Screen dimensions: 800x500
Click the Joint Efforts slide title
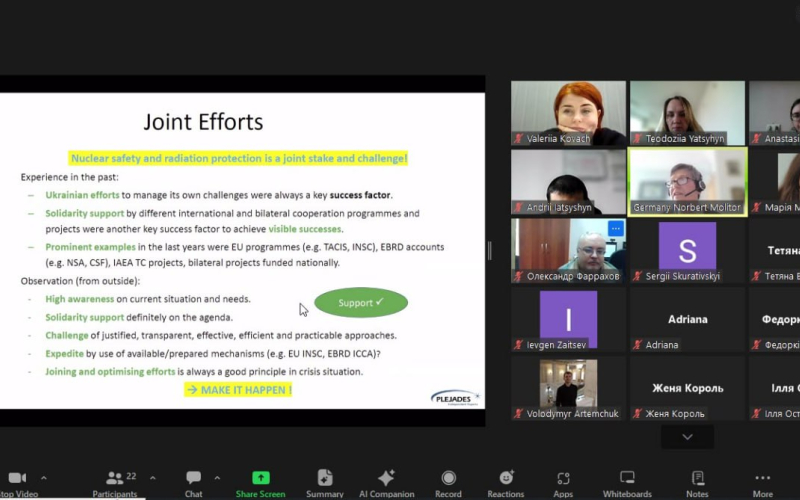tap(203, 122)
